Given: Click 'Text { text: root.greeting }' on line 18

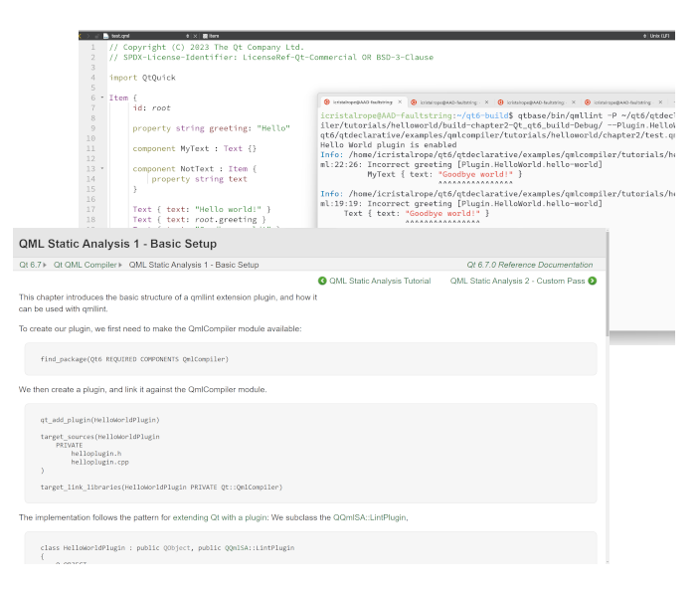Looking at the screenshot, I should (x=199, y=219).
